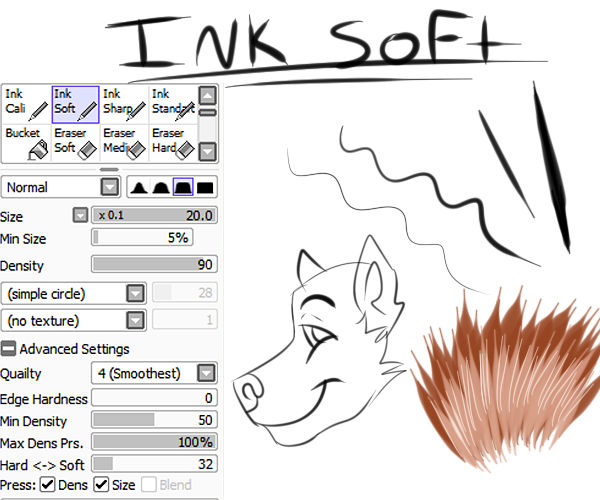
Task: Select the Ink Soft brush tool
Action: click(75, 104)
